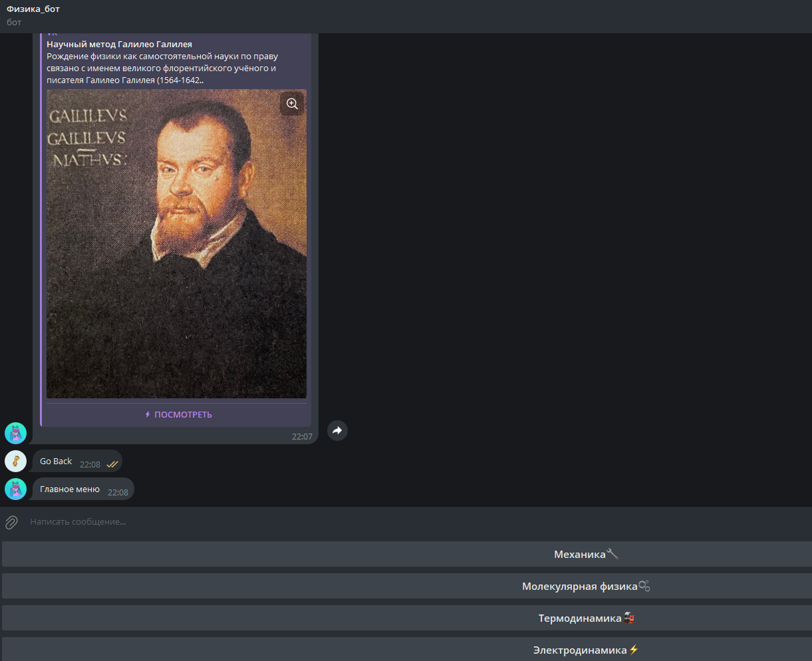812x661 pixels.
Task: Click the article title Научный метод Галилео Галилея
Action: coord(119,44)
